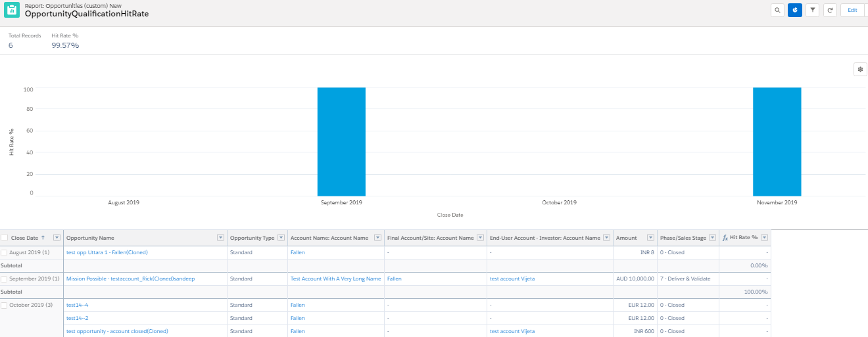Open the Close Date column dropdown

tap(57, 238)
